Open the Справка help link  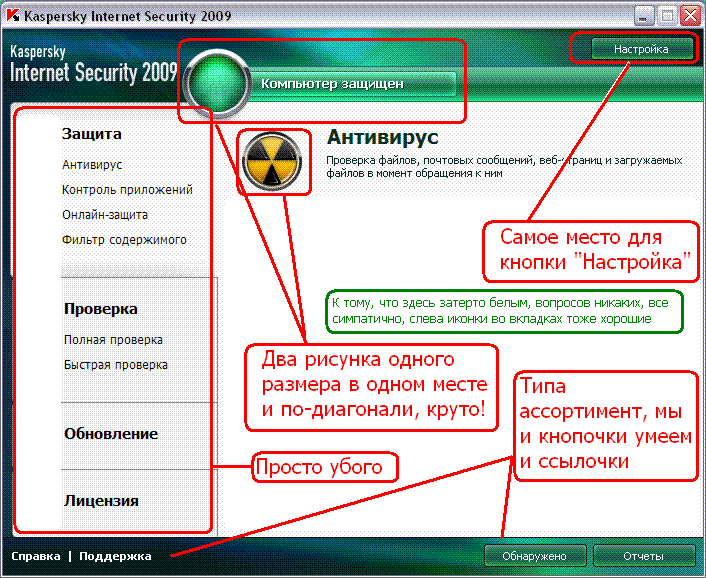tap(36, 556)
